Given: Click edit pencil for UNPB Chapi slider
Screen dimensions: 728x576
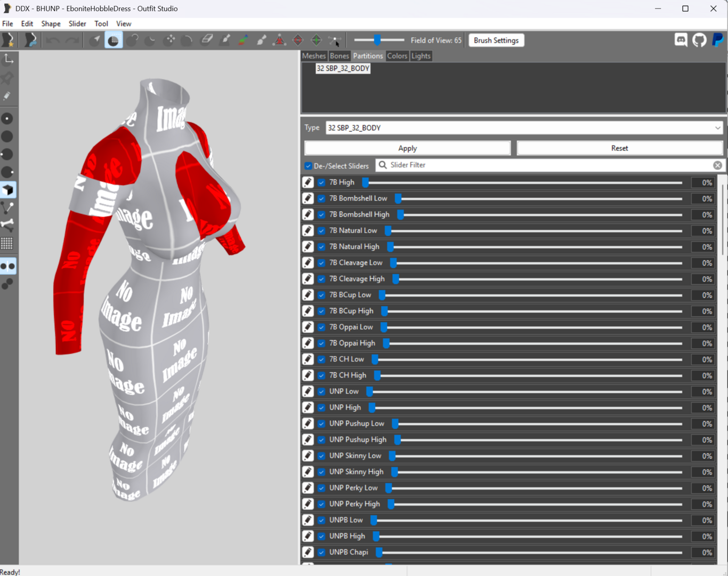Looking at the screenshot, I should [x=308, y=552].
